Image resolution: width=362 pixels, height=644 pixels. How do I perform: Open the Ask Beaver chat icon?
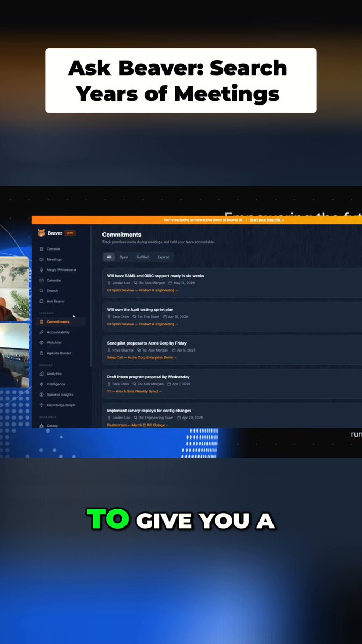pos(42,301)
